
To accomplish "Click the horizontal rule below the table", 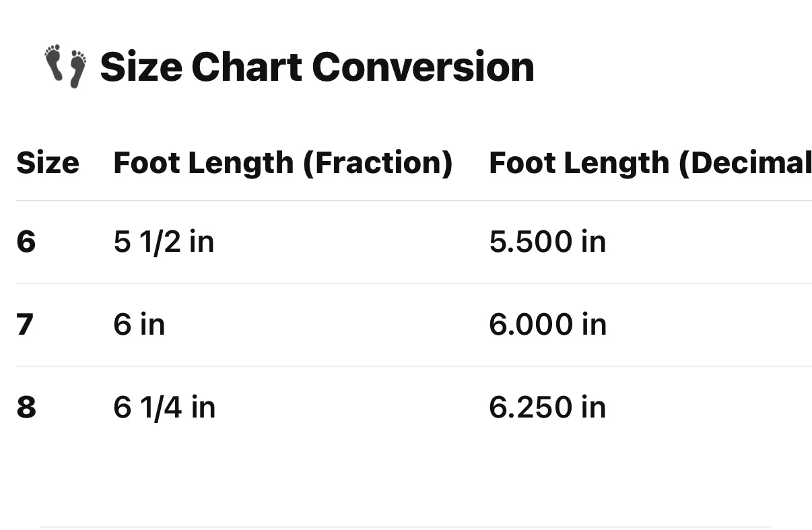I will 405,527.
